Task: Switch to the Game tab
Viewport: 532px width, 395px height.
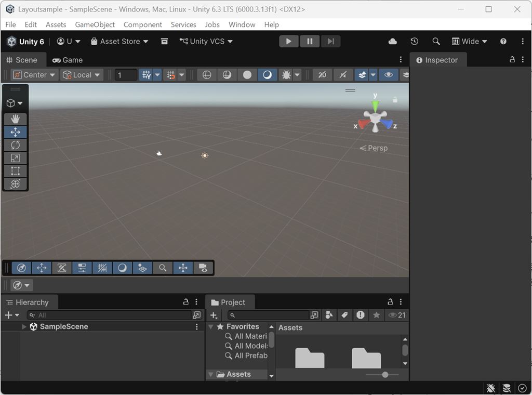Action: pos(67,60)
